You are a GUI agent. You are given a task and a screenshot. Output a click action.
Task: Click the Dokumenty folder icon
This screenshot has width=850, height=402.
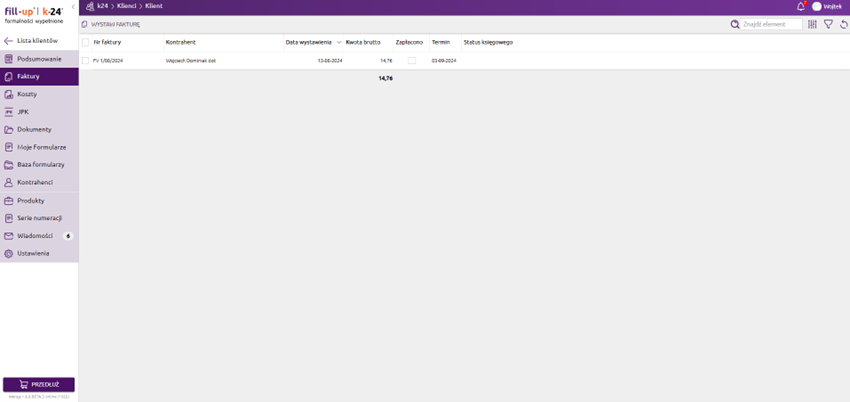pyautogui.click(x=8, y=129)
